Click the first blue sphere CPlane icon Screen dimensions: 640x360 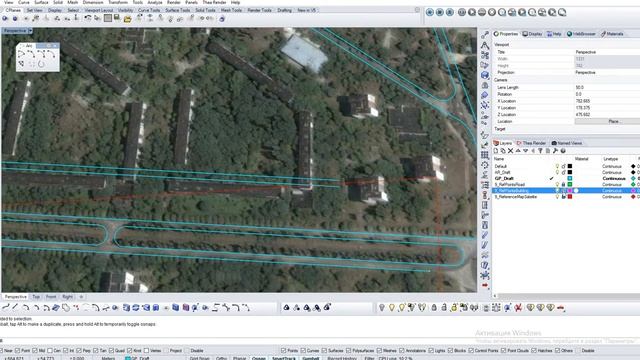(x=5, y=18)
